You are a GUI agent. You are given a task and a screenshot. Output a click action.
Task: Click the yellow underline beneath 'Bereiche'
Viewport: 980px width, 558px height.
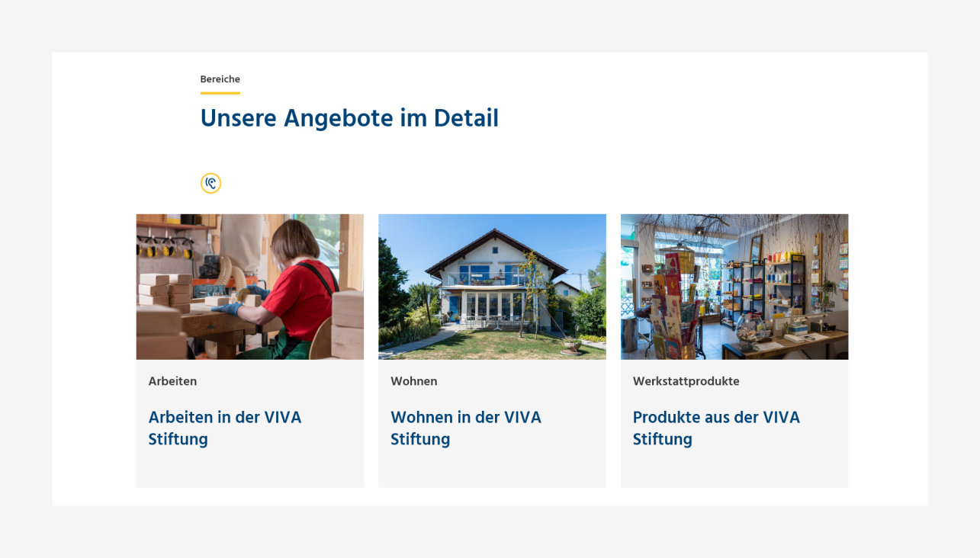220,93
